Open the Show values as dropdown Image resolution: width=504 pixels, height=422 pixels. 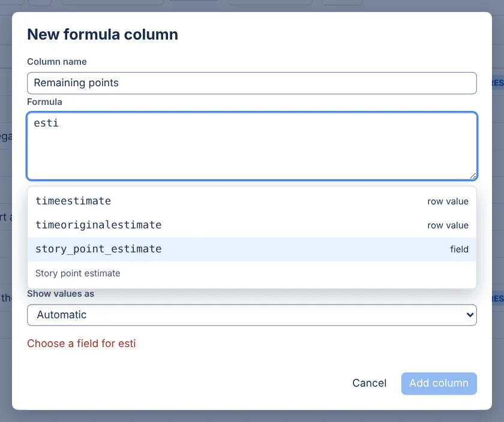pyautogui.click(x=251, y=315)
